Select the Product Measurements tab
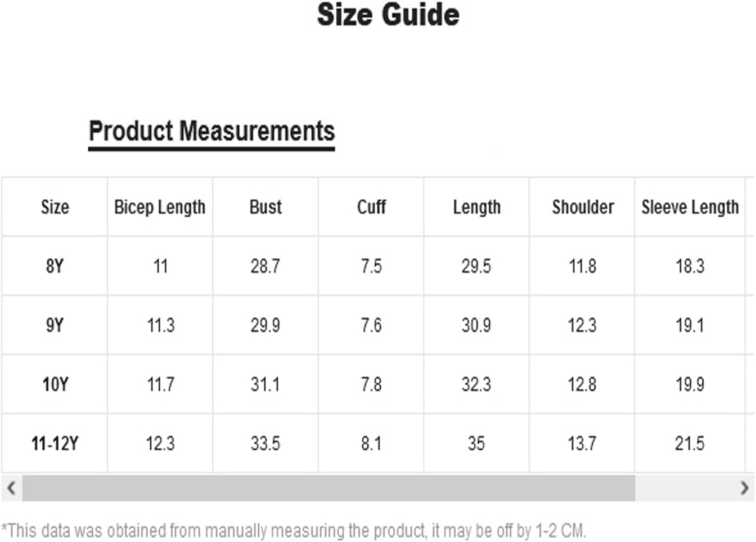The height and width of the screenshot is (542, 756). point(211,132)
